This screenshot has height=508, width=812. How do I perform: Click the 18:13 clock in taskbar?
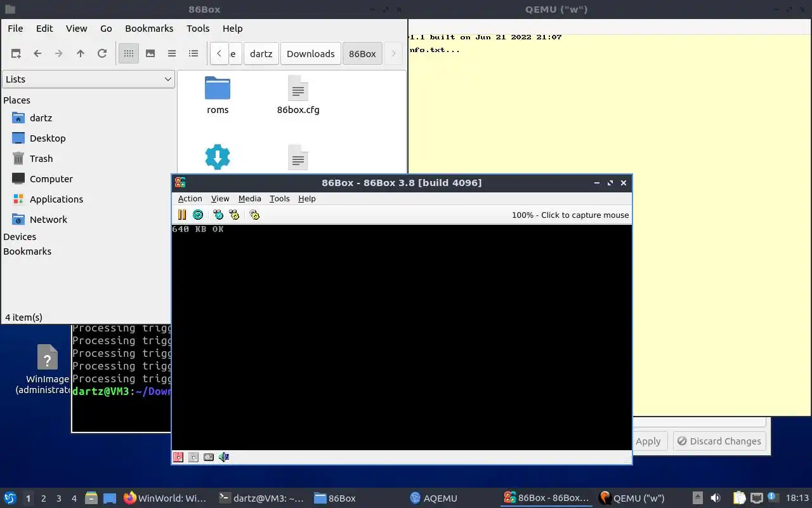click(797, 498)
